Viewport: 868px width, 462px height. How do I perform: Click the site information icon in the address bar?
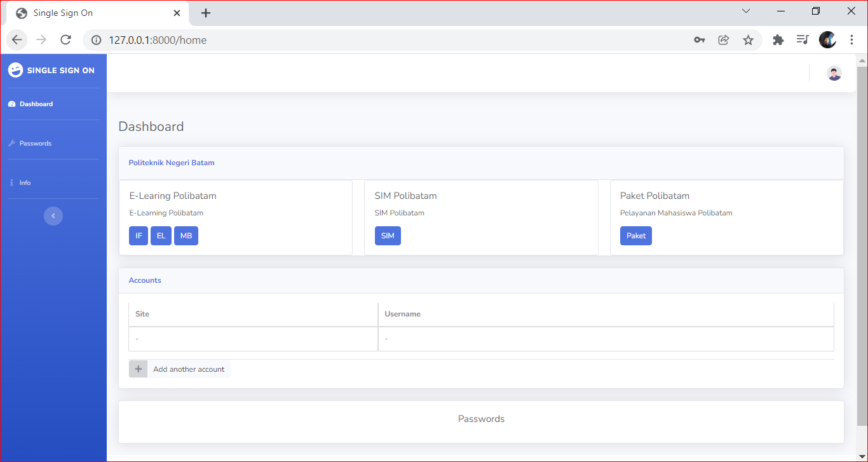point(97,40)
